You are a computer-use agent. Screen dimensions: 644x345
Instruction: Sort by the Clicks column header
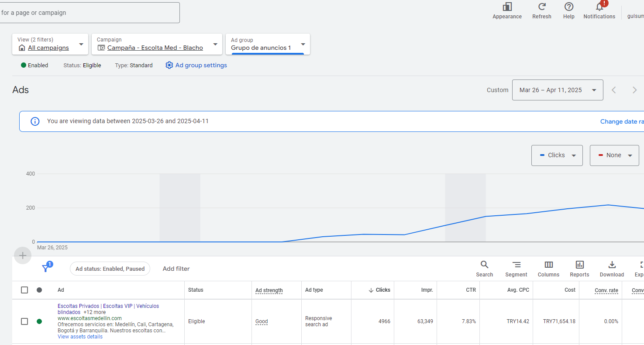pos(379,290)
